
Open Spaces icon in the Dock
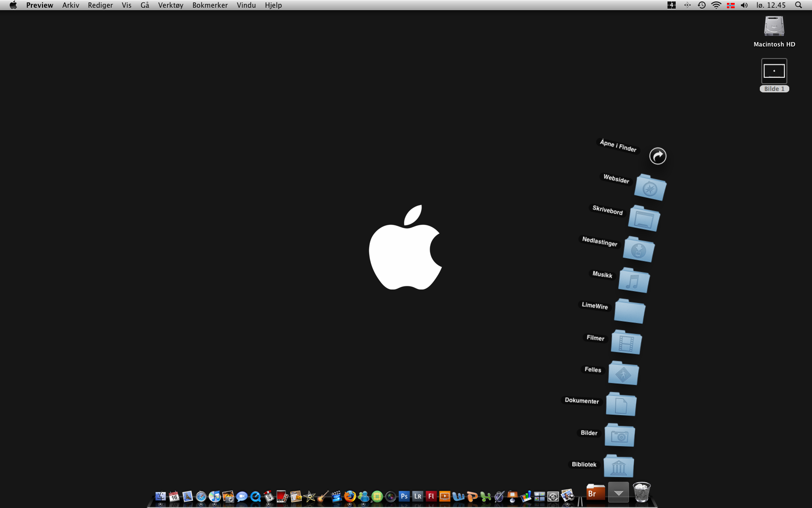539,496
